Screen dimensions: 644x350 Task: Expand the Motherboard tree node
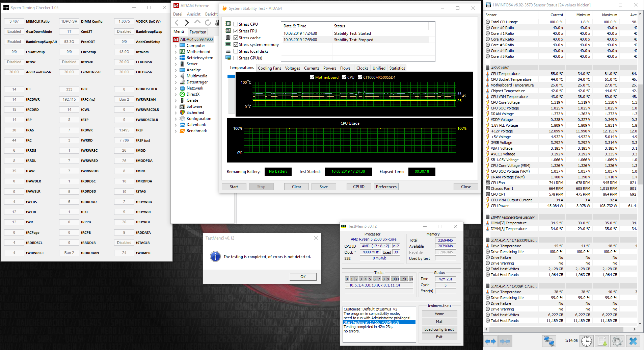point(176,52)
